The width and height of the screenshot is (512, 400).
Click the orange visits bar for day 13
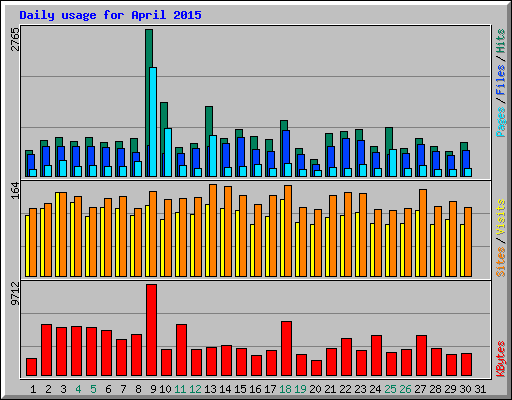pyautogui.click(x=213, y=230)
